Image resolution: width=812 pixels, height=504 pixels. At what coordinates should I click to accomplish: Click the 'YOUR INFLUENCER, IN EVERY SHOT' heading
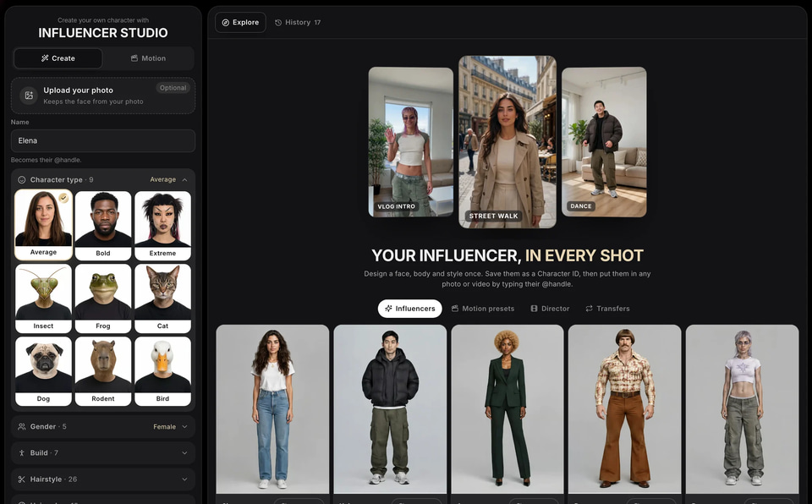click(x=507, y=255)
